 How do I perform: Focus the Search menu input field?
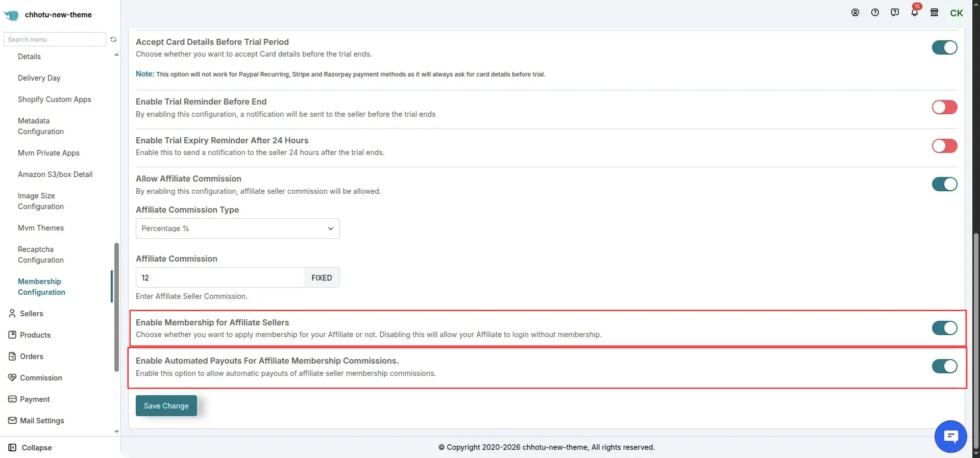(55, 39)
